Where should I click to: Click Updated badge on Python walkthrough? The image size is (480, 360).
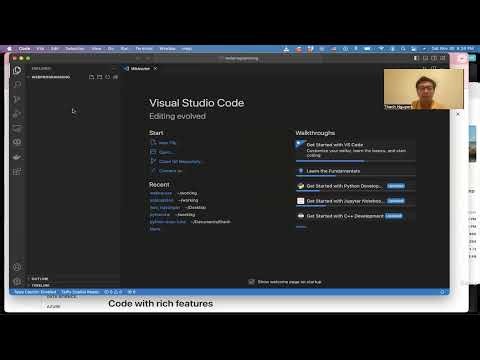396,186
